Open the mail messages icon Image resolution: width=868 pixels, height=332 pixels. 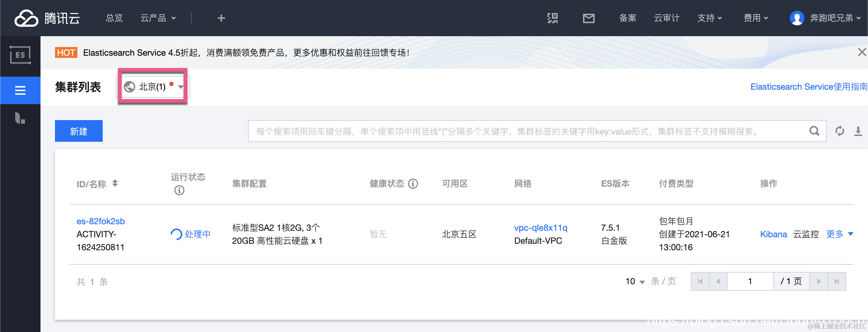coord(589,18)
